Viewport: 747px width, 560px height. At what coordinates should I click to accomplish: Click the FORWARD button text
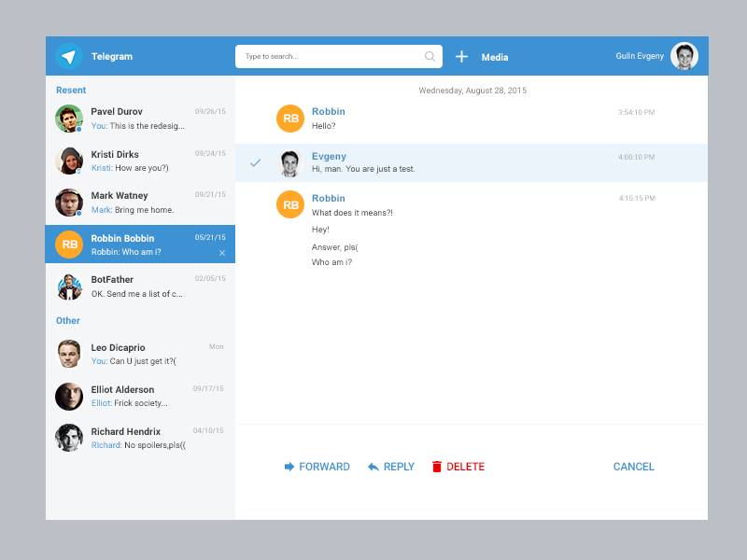[324, 467]
